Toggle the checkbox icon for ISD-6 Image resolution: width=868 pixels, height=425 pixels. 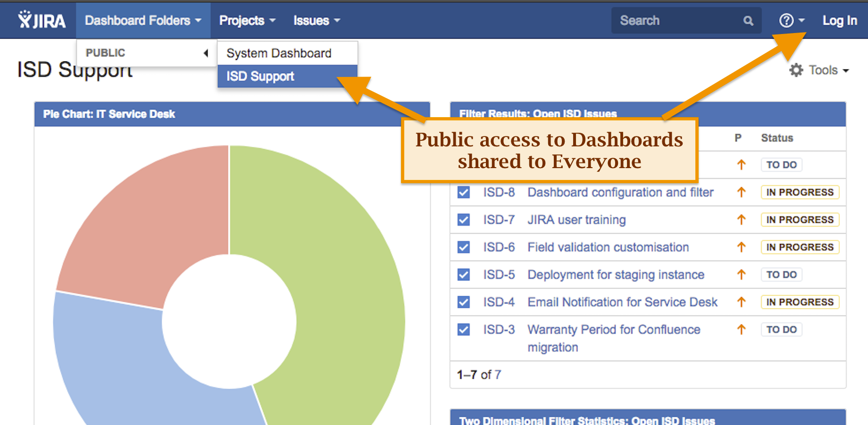pos(464,247)
